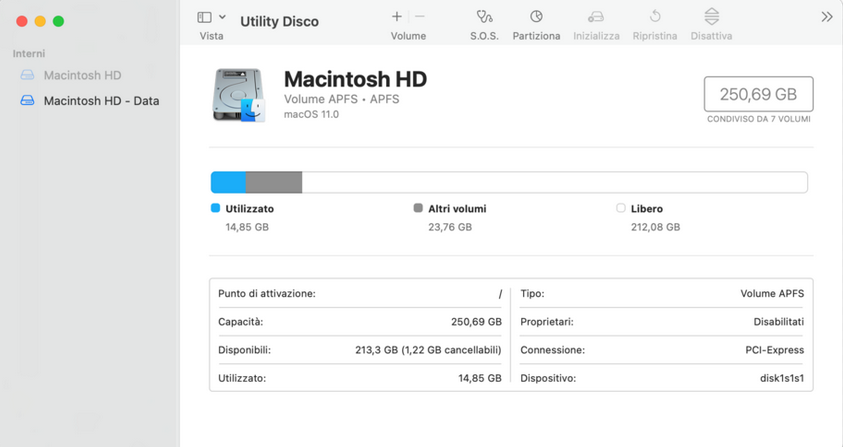Click the Volume APFS • APFS subtitle
The width and height of the screenshot is (843, 447).
click(x=341, y=99)
